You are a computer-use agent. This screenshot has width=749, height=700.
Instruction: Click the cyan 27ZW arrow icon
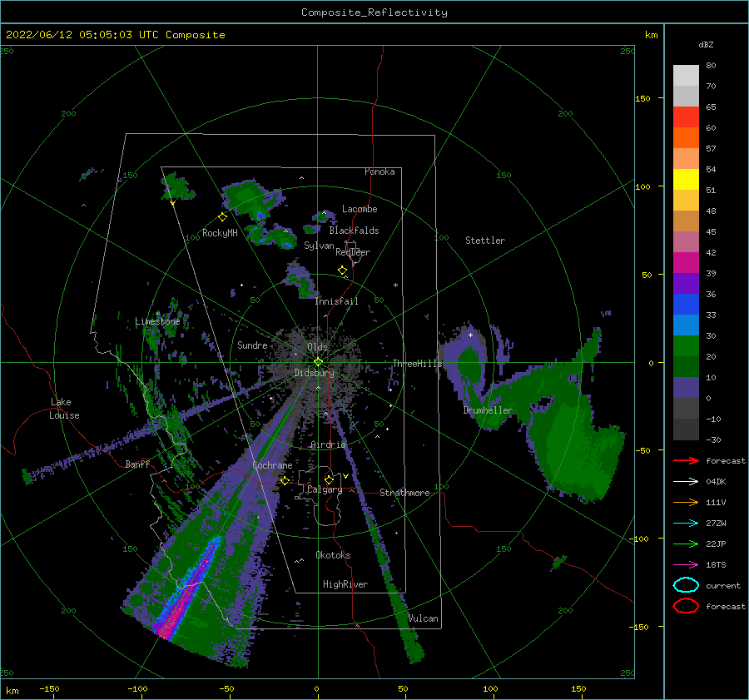[686, 523]
